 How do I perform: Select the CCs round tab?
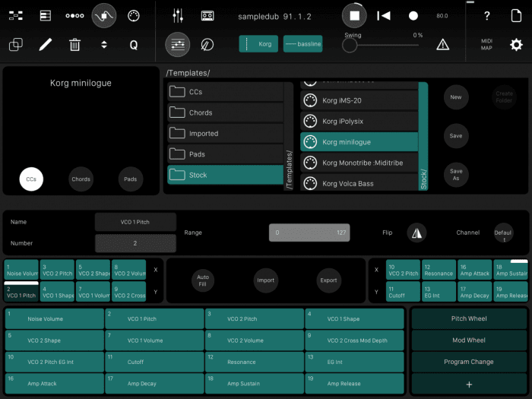[31, 179]
